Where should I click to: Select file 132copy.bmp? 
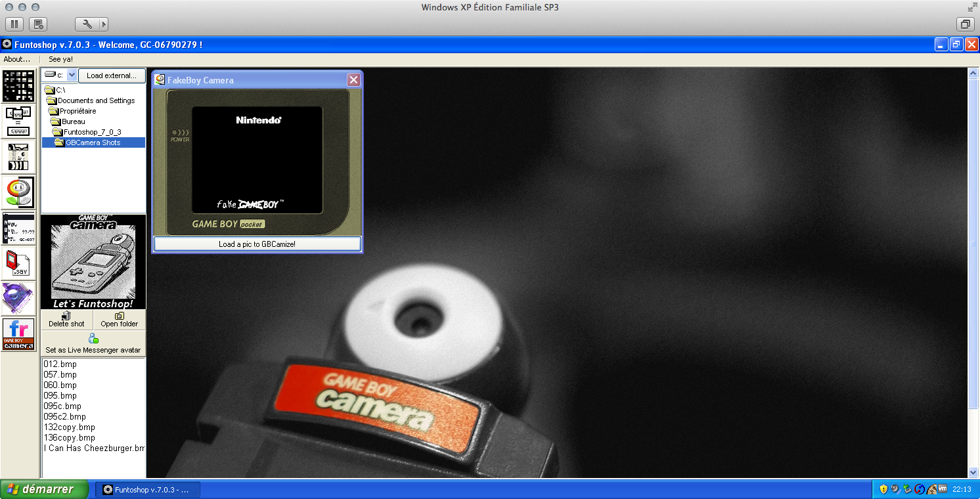(x=69, y=427)
